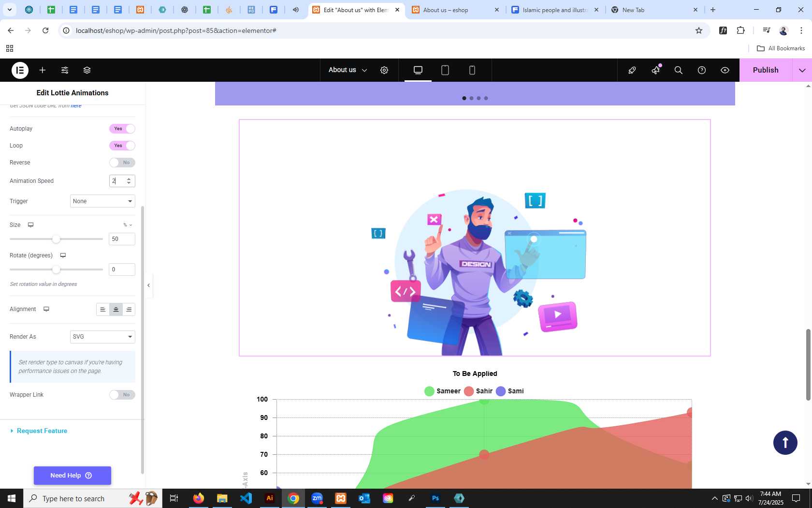Screen dimensions: 812x508
Task: Open page settings gear icon
Action: (x=384, y=70)
